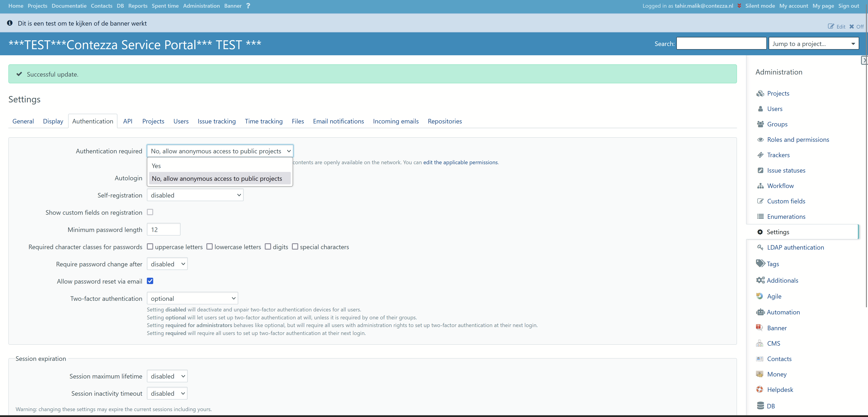Click the Users person icon in sidebar
Image resolution: width=868 pixels, height=417 pixels.
coord(760,109)
